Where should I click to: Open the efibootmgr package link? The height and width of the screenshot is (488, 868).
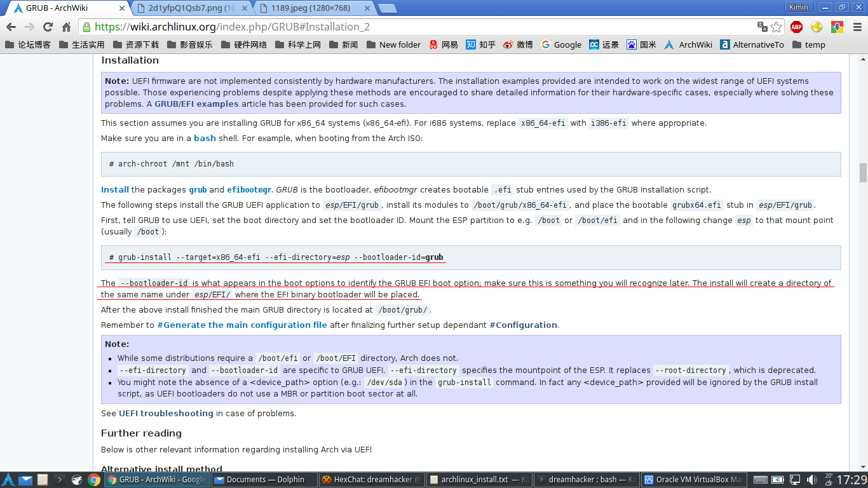click(249, 189)
